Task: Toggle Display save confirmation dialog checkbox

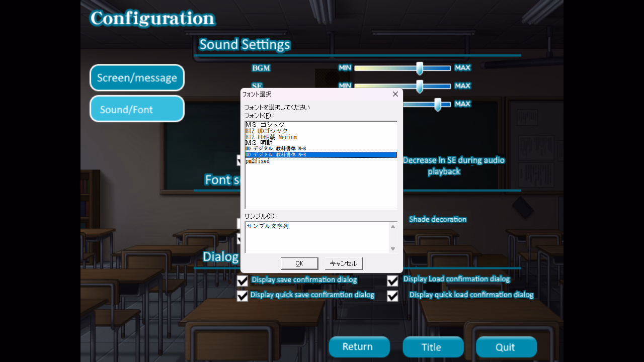Action: (x=243, y=281)
